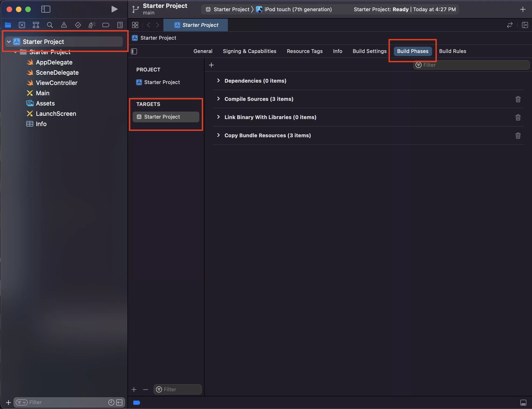The image size is (532, 409).
Task: Open the Info tab
Action: pos(338,51)
